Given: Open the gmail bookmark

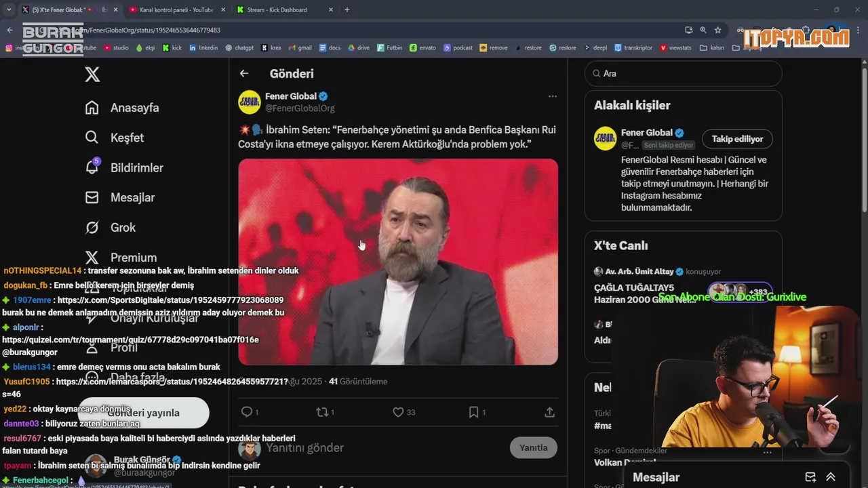Looking at the screenshot, I should 300,48.
